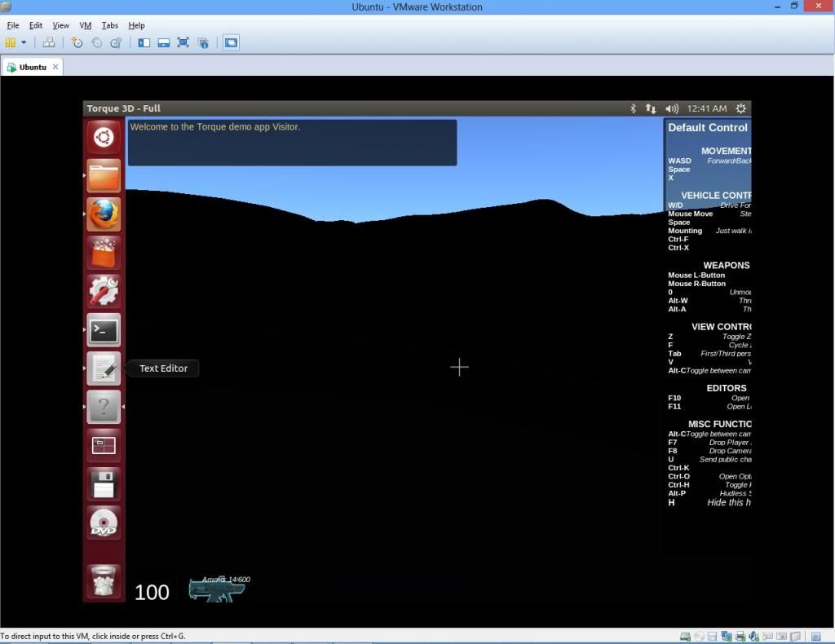
Task: Switch to Unity mode icon
Action: coord(203,42)
